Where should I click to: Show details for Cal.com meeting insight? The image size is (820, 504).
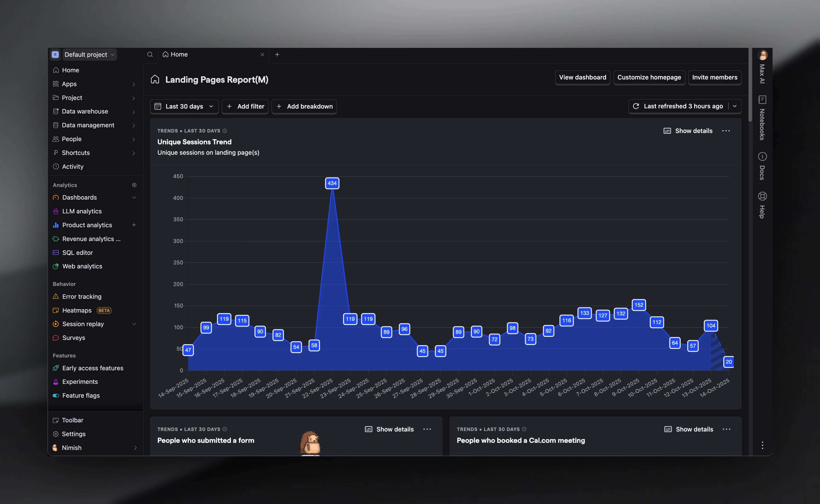click(689, 429)
